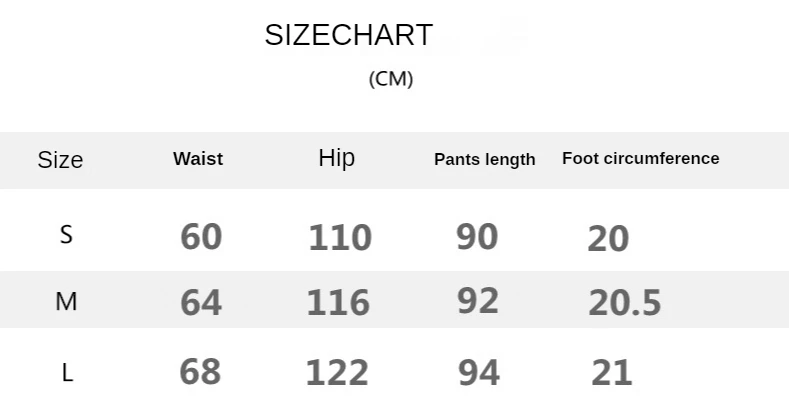Click foot circumference value 21
The width and height of the screenshot is (789, 410).
[612, 373]
